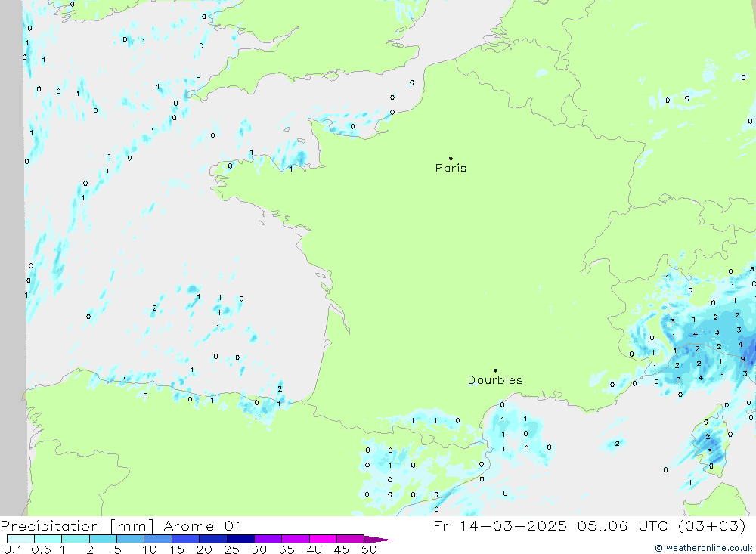Choose the 40–45 mm magenta swatch
Viewport: 756px width, 554px height.
(323, 539)
